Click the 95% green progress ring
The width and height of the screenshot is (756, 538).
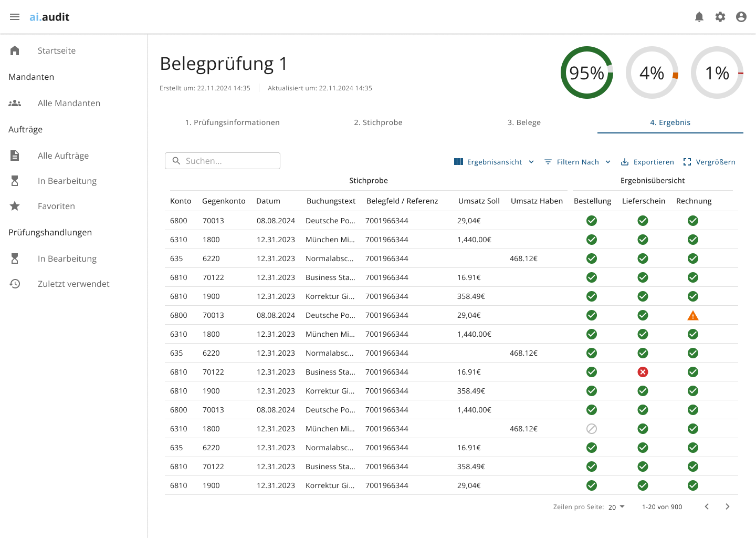point(587,73)
